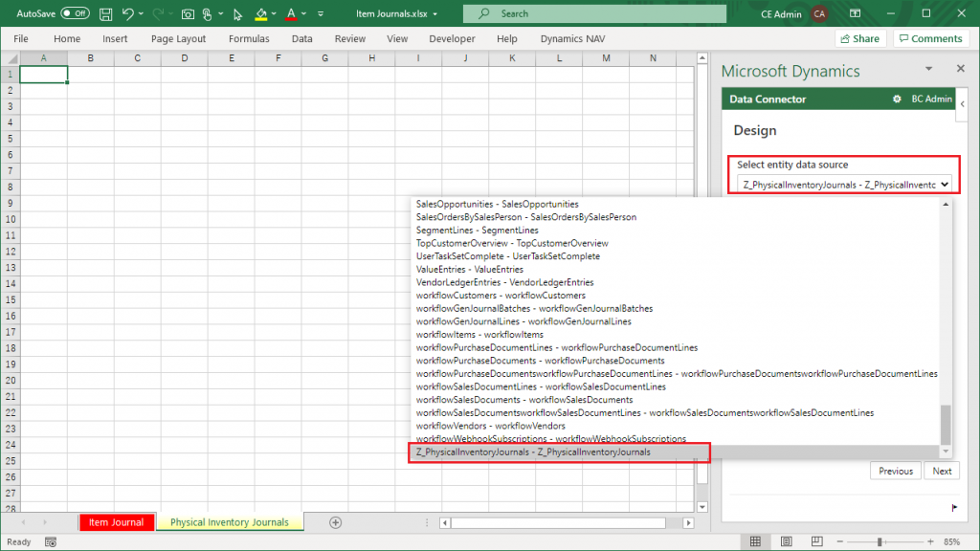
Task: Click the Next button
Action: click(942, 471)
